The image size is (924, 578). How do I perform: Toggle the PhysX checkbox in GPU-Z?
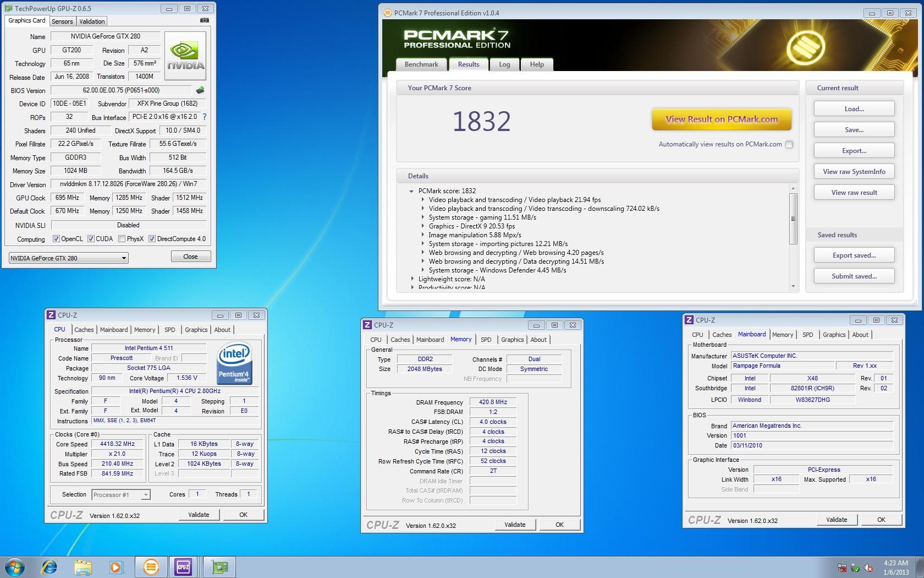(x=122, y=239)
